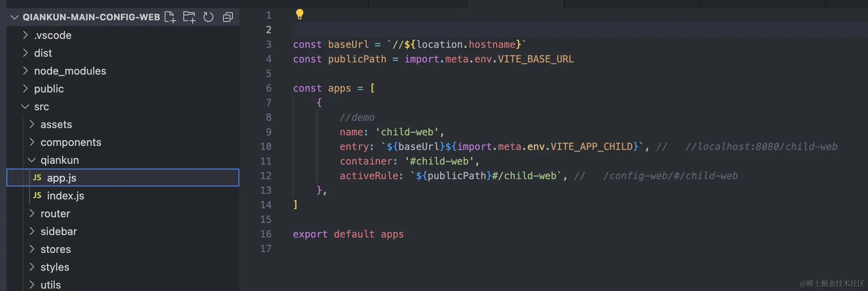Screen dimensions: 868x291
Task: Select the sidebar folder name
Action: pos(59,231)
